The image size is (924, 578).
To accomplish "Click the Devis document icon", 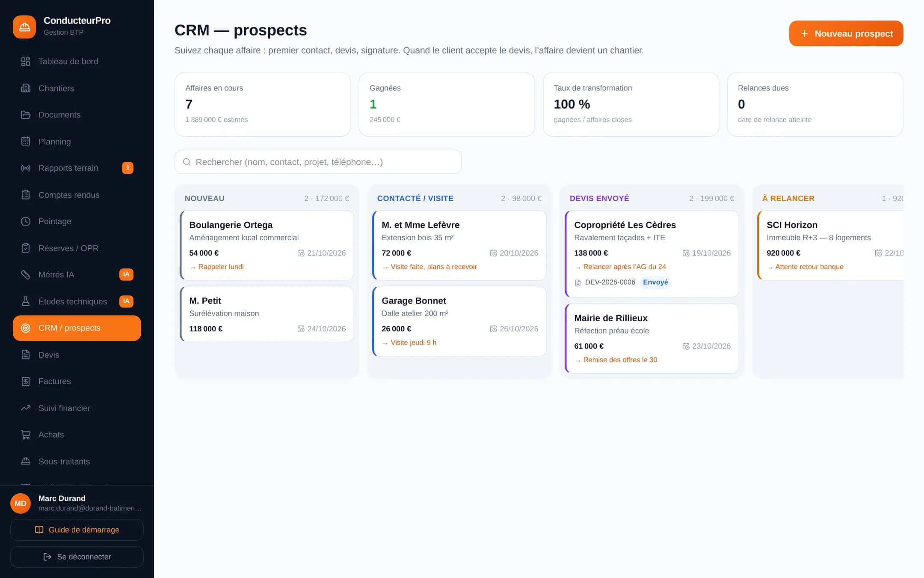I will coord(26,355).
